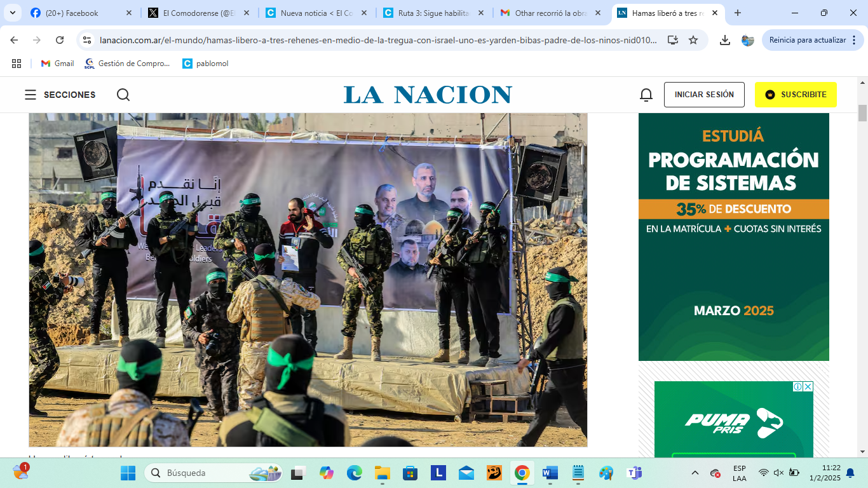Image resolution: width=868 pixels, height=488 pixels.
Task: Open Chrome downloads icon
Action: coord(724,40)
